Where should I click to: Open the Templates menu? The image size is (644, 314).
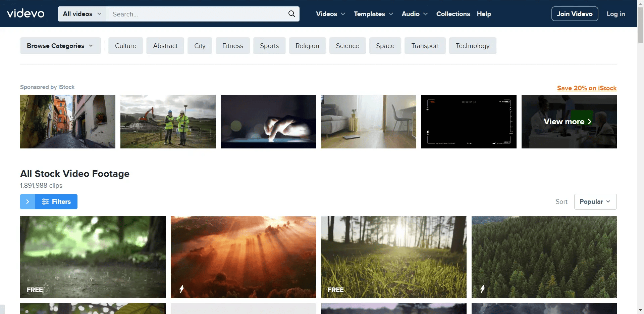[x=373, y=14]
